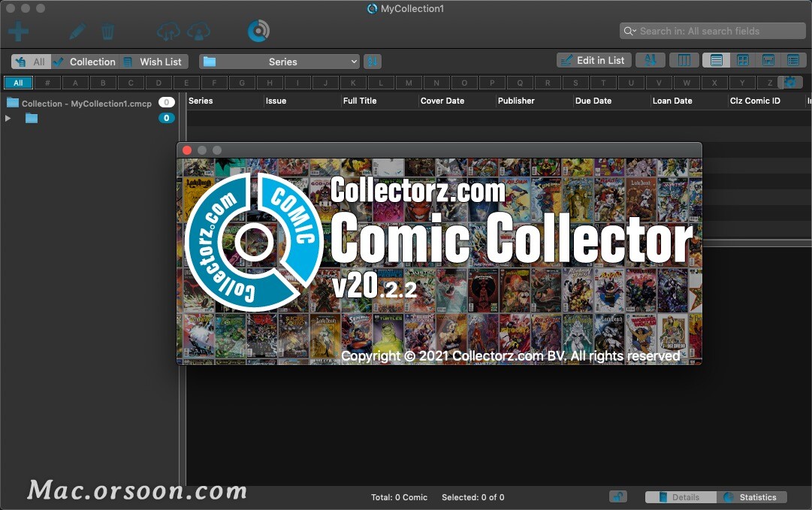812x510 pixels.
Task: Filter alphabet bar by letter X
Action: [x=714, y=83]
